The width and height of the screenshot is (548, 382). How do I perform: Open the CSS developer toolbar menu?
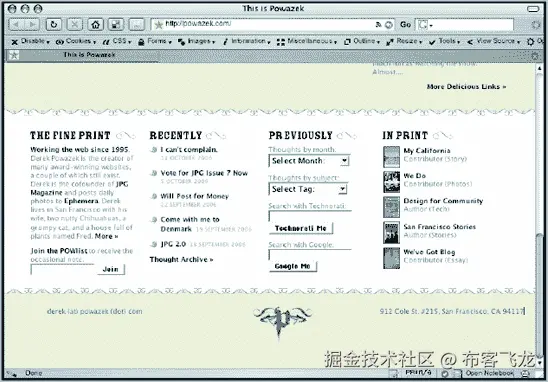(117, 42)
